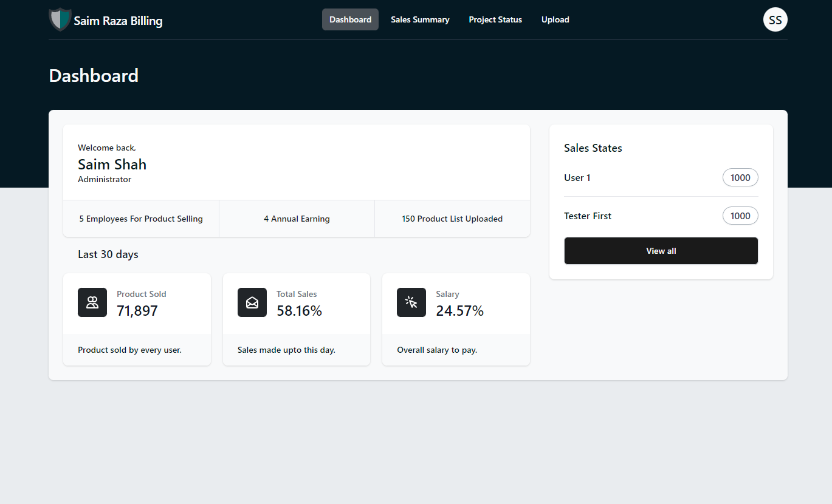832x504 pixels.
Task: Click the Salary cursor icon
Action: click(x=411, y=302)
